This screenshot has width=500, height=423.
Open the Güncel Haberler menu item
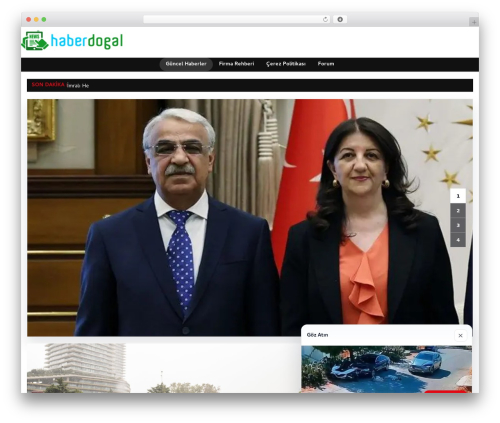(x=186, y=64)
